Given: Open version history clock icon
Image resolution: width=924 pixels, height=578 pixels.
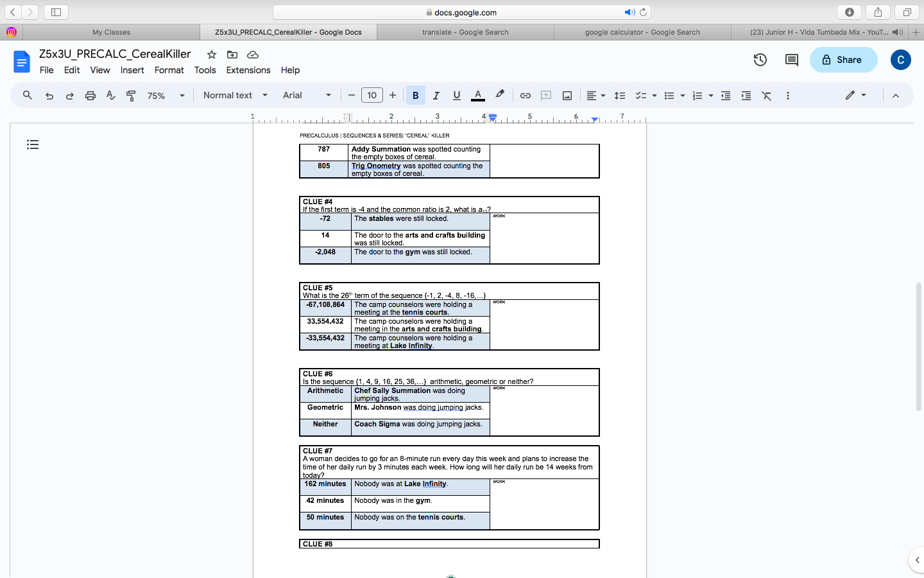Looking at the screenshot, I should (760, 60).
